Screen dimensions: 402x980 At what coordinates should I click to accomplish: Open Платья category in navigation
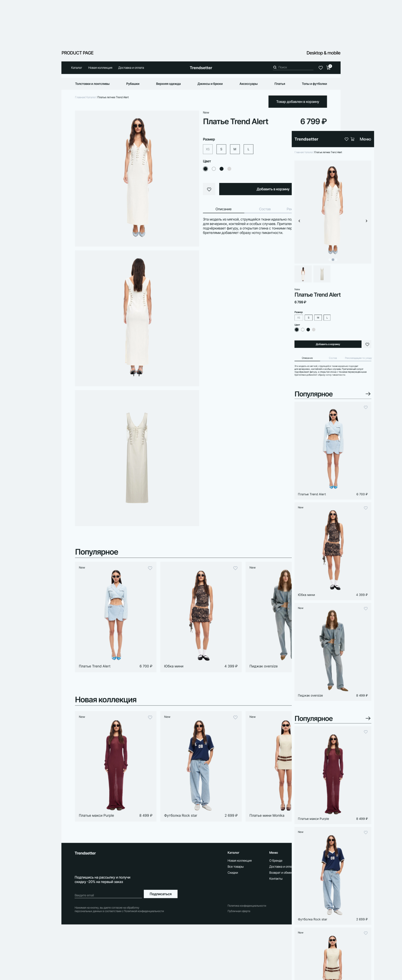pos(280,84)
